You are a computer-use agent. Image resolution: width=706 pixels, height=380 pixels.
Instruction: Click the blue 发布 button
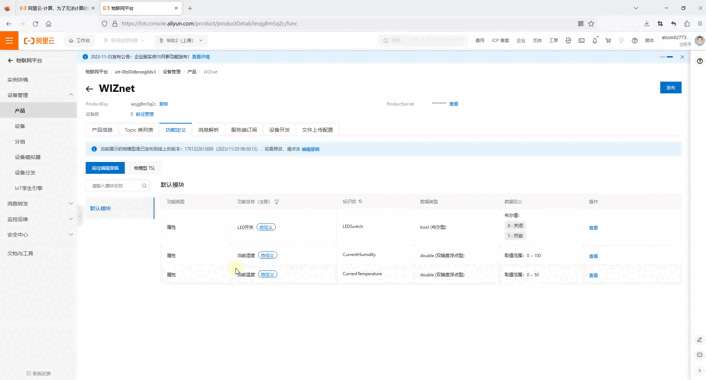pos(670,87)
